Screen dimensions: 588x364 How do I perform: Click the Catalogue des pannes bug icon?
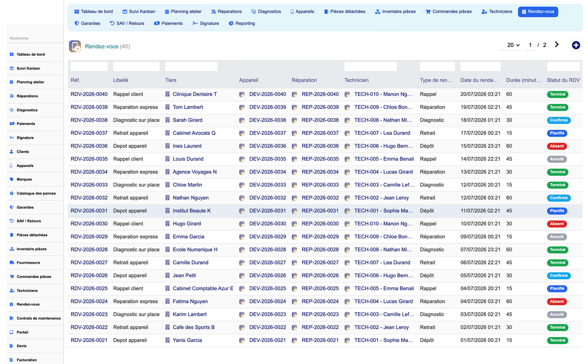[12, 194]
